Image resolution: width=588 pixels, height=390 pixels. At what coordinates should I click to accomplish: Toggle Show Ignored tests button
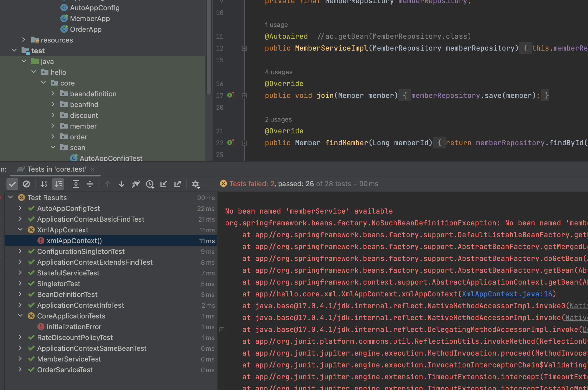(x=26, y=184)
